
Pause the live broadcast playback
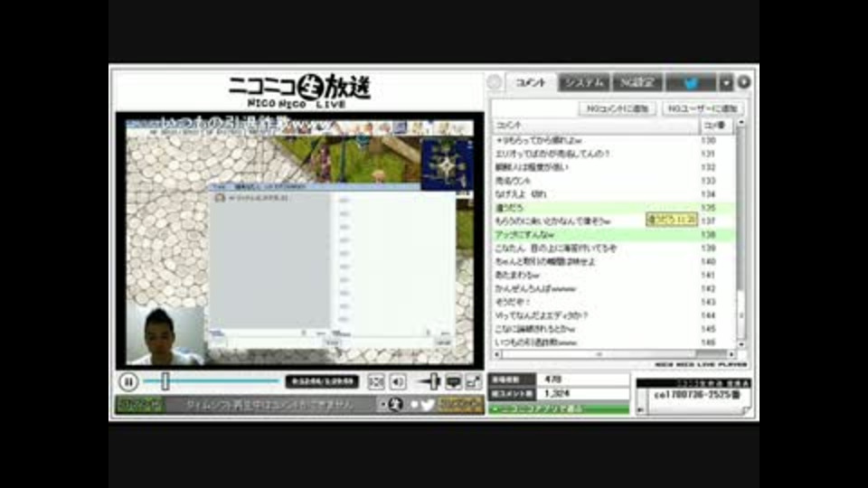(x=128, y=381)
